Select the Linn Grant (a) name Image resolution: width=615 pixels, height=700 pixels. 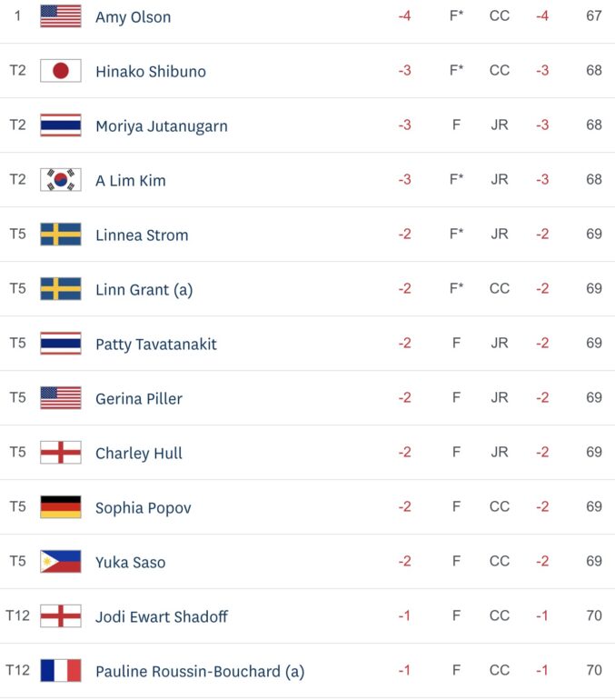144,290
